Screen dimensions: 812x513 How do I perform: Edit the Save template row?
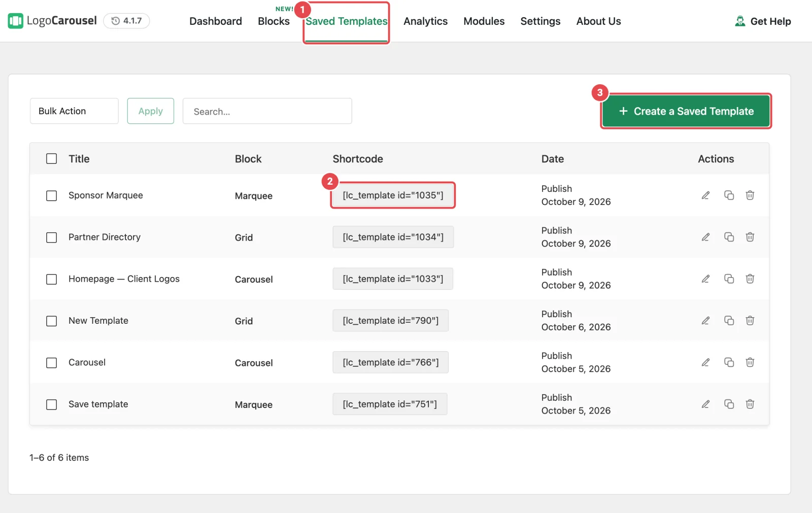point(705,404)
